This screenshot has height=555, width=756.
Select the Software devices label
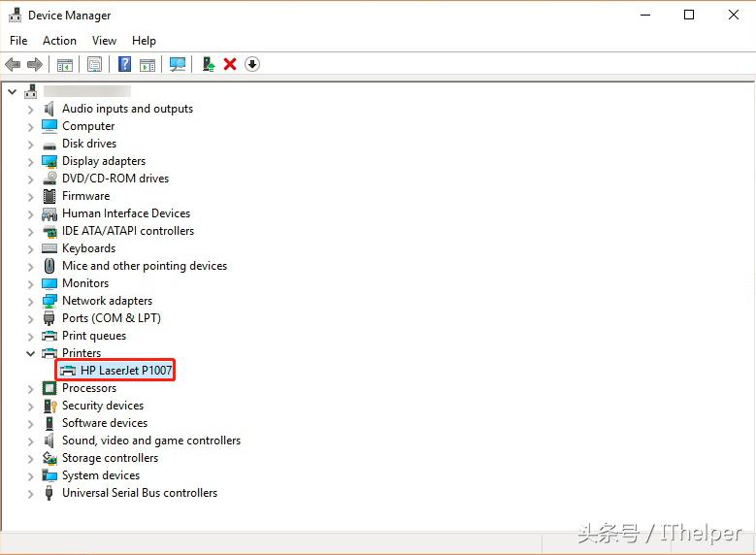[x=105, y=423]
